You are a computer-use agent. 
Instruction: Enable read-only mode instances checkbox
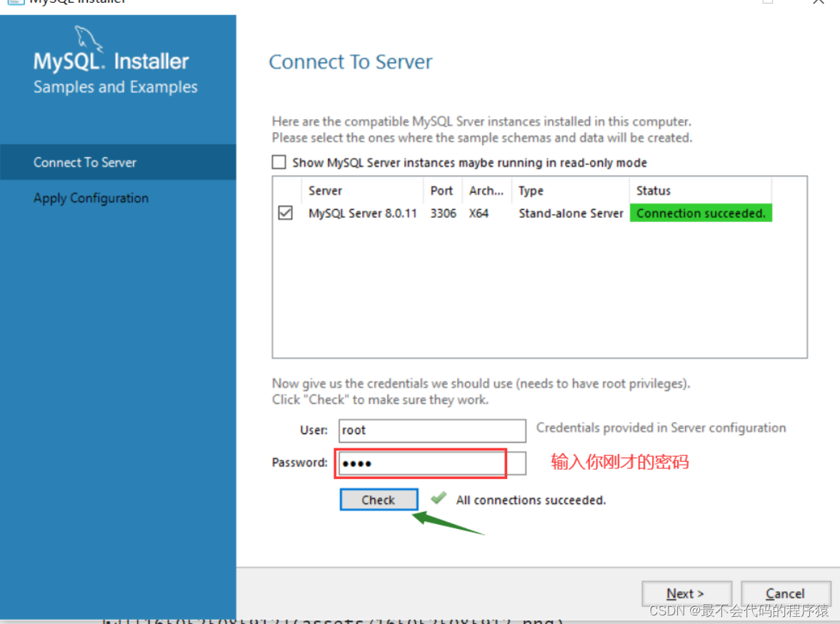pos(279,162)
